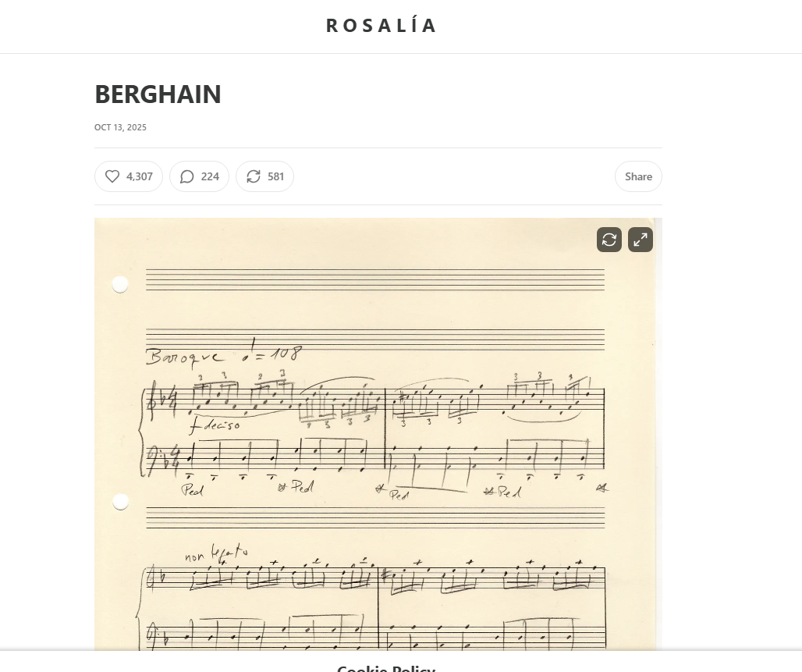Click the heart icon to like the post

(112, 176)
